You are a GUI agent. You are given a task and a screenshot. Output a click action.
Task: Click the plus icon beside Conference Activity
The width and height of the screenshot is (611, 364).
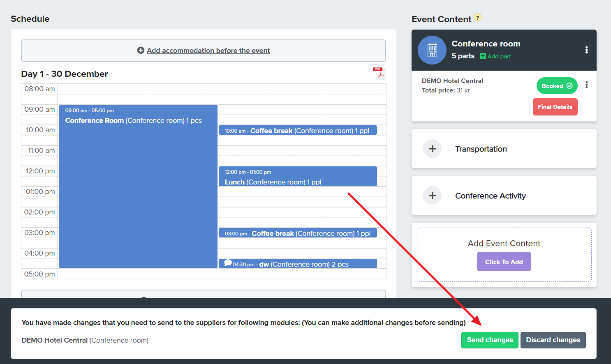[x=432, y=196]
